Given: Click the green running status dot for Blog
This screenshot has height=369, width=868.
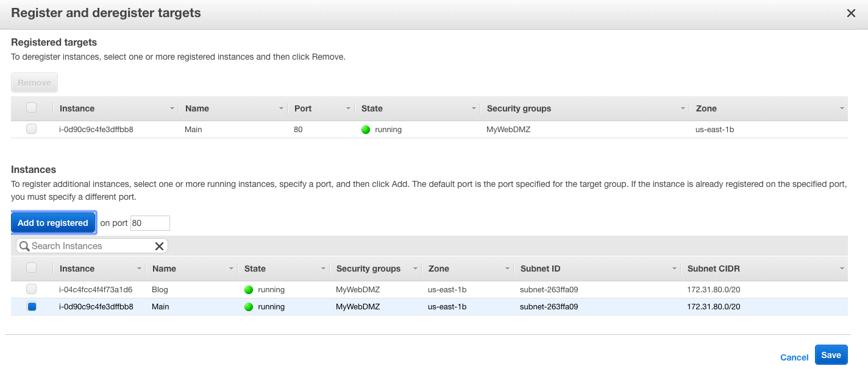Looking at the screenshot, I should (x=249, y=290).
